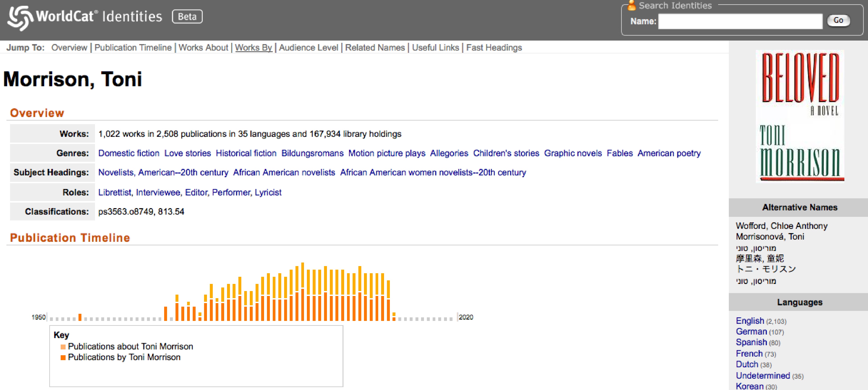Open the Historical fiction genre link

pyautogui.click(x=246, y=153)
